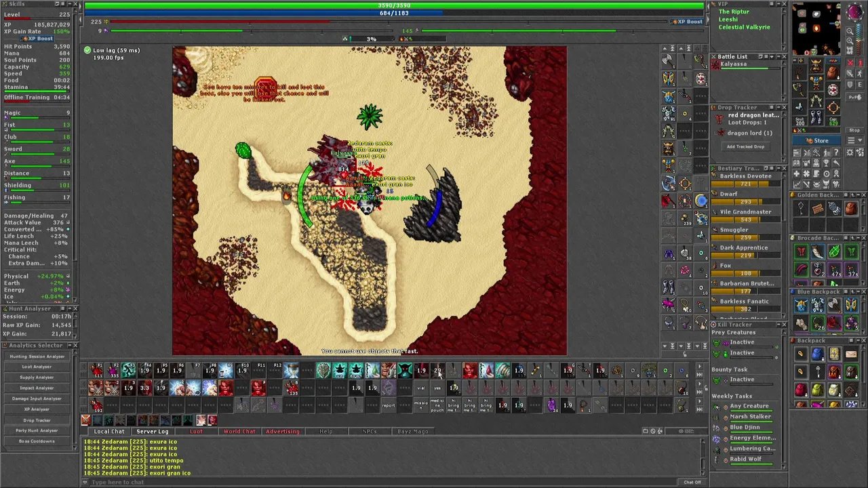Select the horned helmet in Blue Backpack
The width and height of the screenshot is (868, 488).
tap(801, 305)
